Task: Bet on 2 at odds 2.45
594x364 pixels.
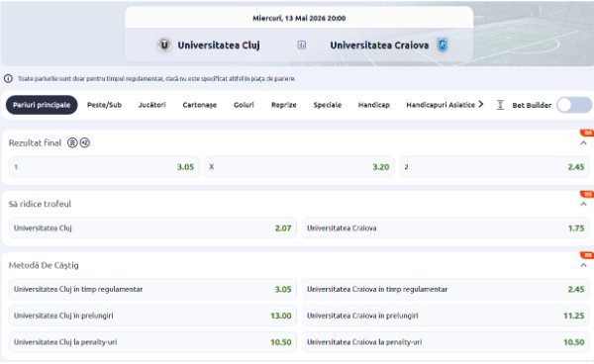Action: [x=494, y=167]
